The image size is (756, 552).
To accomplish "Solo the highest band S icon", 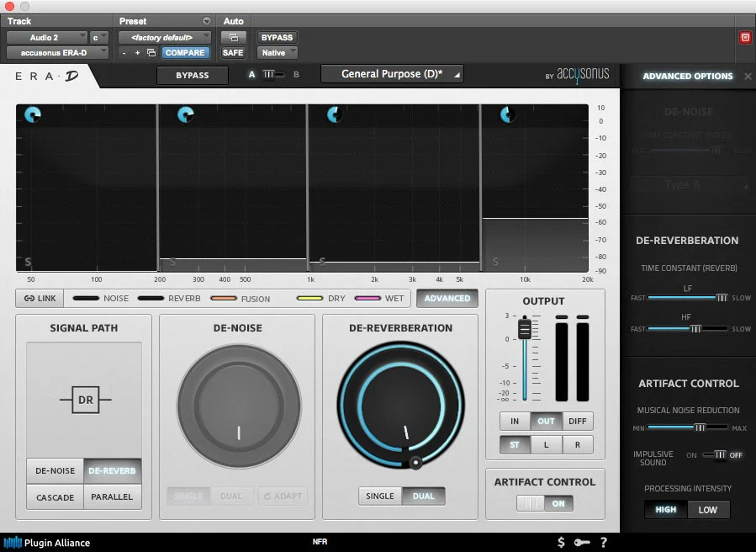I will point(495,262).
